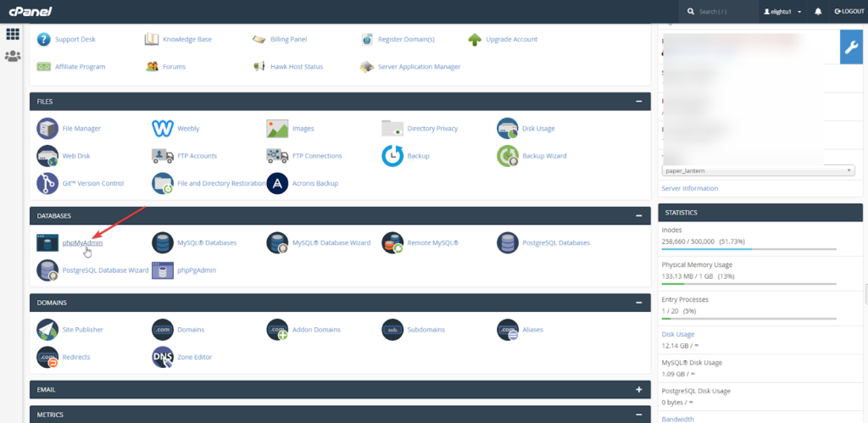This screenshot has width=868, height=423.
Task: Open the Billing Panel icon
Action: coord(259,39)
